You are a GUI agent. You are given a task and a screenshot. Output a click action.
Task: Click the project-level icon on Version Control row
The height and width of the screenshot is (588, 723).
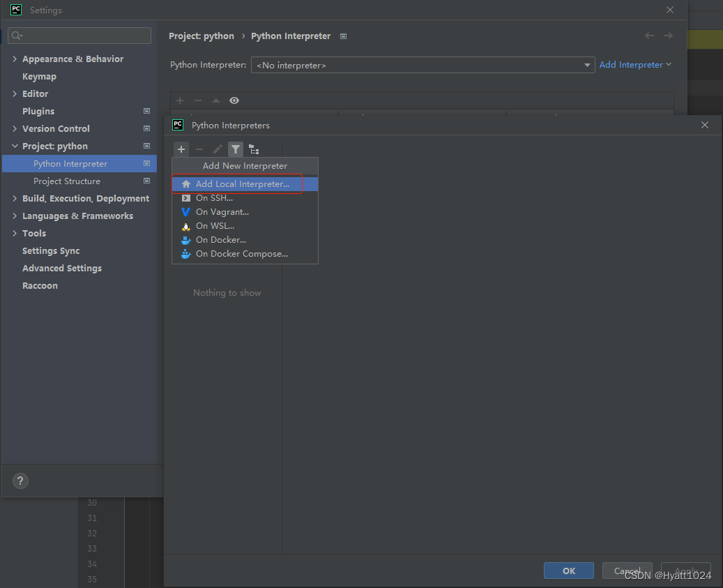click(146, 128)
